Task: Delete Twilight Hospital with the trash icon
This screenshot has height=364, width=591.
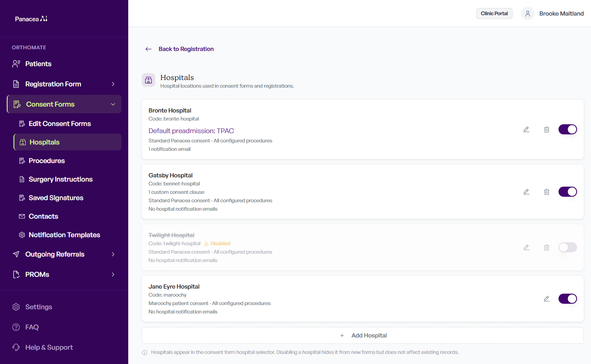Action: click(x=547, y=247)
